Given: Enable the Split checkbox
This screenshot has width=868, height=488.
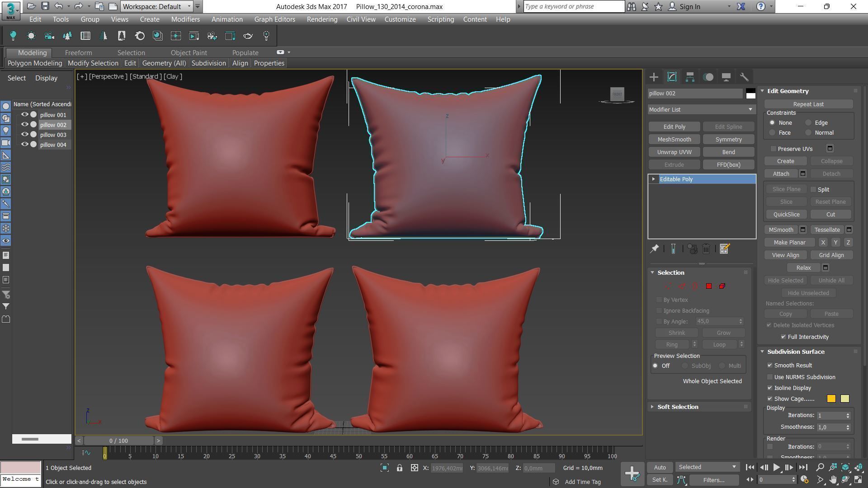Looking at the screenshot, I should tap(813, 189).
